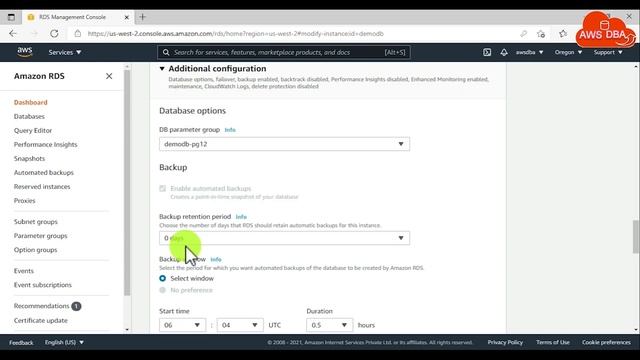
Task: Open the English (US) language selector
Action: click(x=64, y=342)
